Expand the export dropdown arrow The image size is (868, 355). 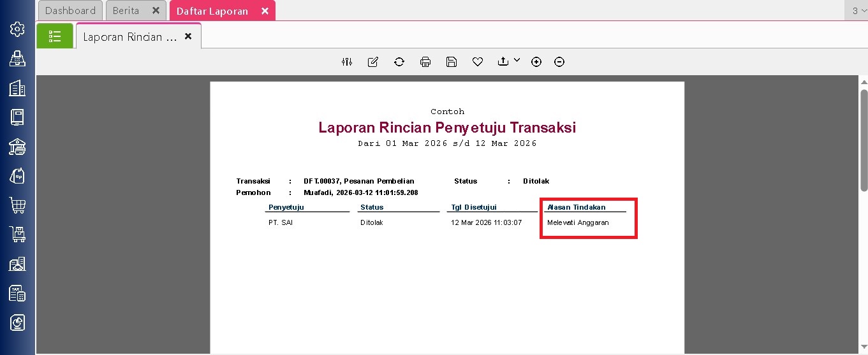tap(517, 60)
